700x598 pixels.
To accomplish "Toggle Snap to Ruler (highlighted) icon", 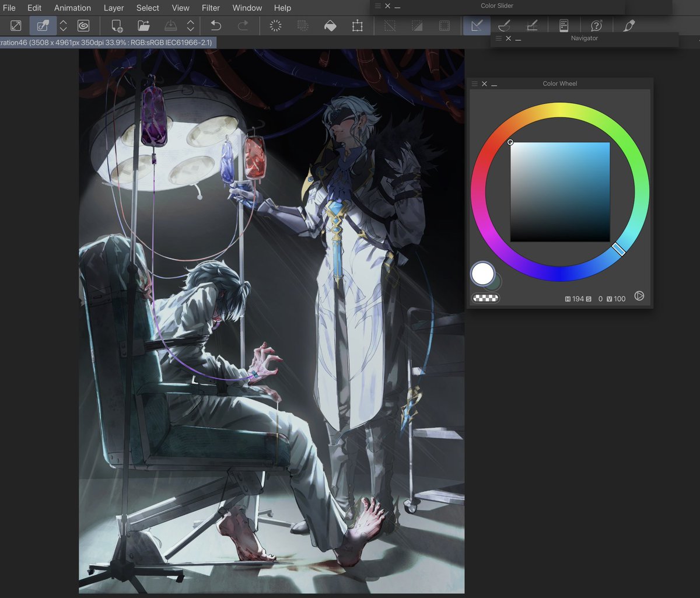I will 477,26.
